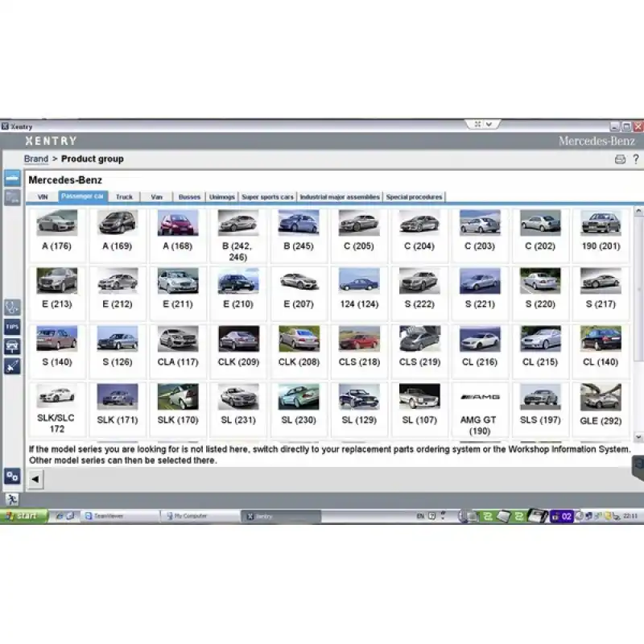Choose the E (213) model series
The image size is (644, 644).
56,293
